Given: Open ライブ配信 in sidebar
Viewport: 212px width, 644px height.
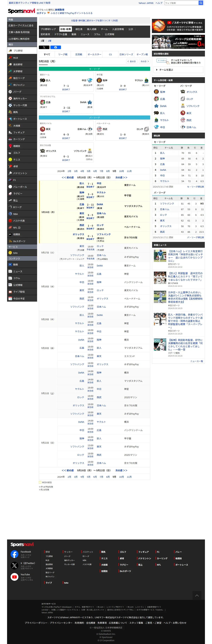Looking at the screenshot, I should pyautogui.click(x=22, y=292).
